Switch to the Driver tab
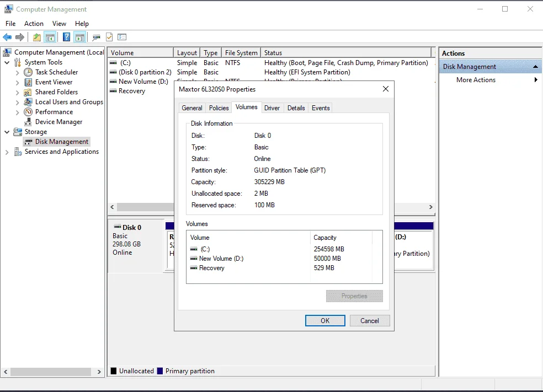 [x=272, y=108]
